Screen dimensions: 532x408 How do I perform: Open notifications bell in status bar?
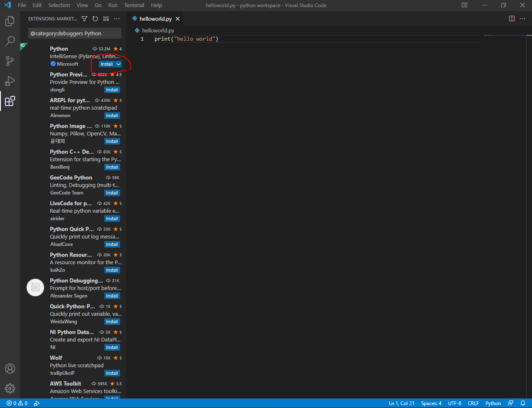[x=523, y=403]
